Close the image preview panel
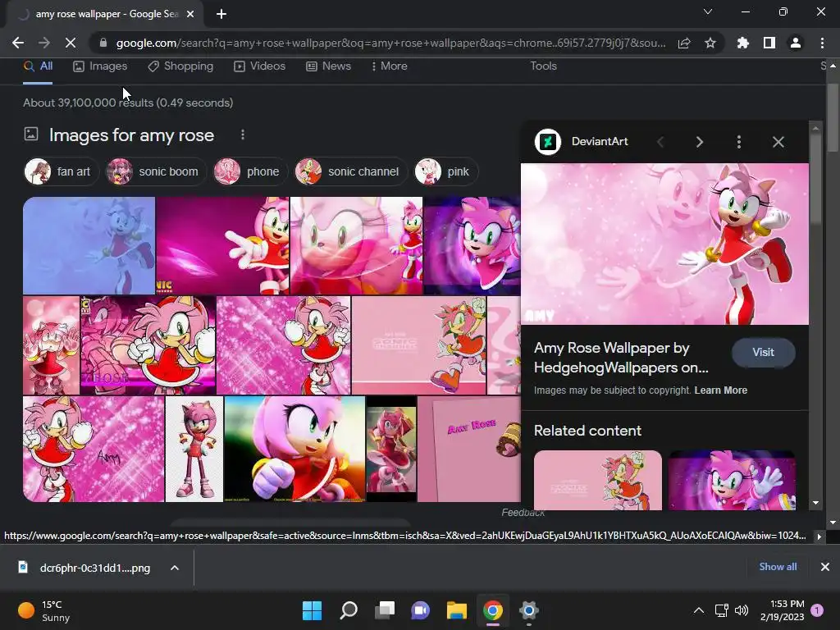The image size is (840, 630). click(x=778, y=141)
